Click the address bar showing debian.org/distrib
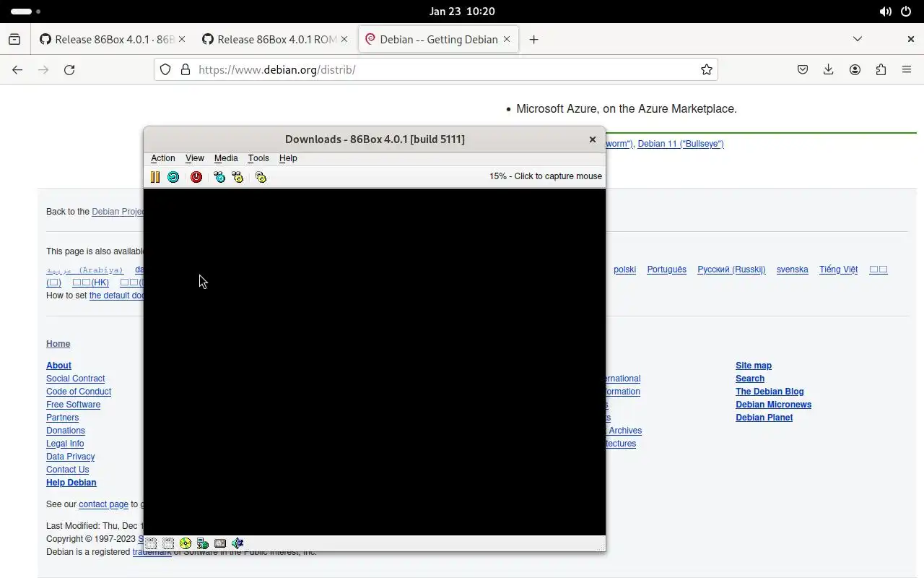 point(436,69)
